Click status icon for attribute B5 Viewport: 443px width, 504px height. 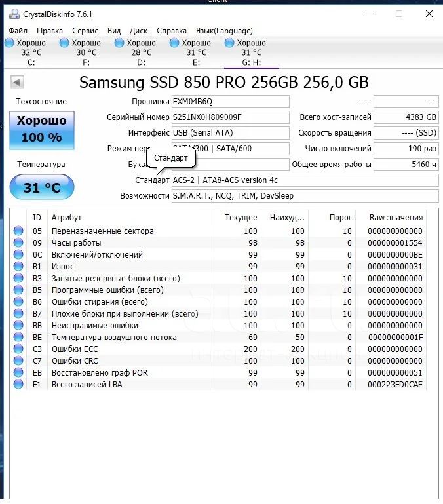click(x=18, y=290)
